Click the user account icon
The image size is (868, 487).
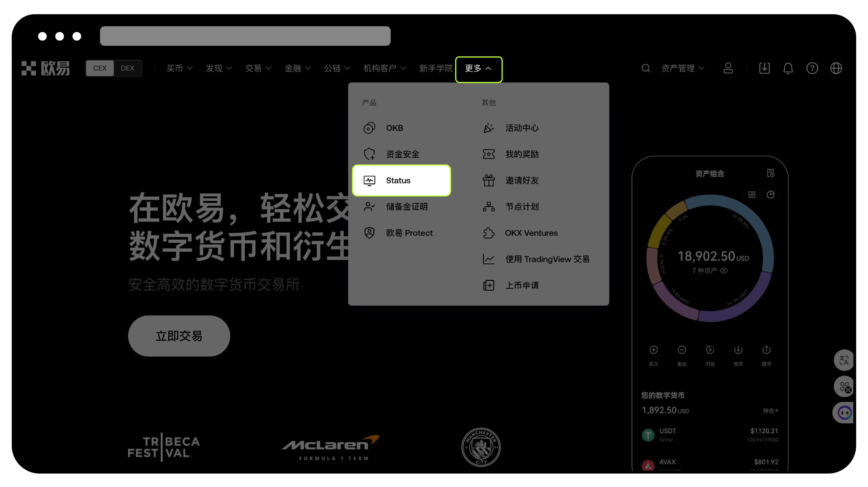728,68
